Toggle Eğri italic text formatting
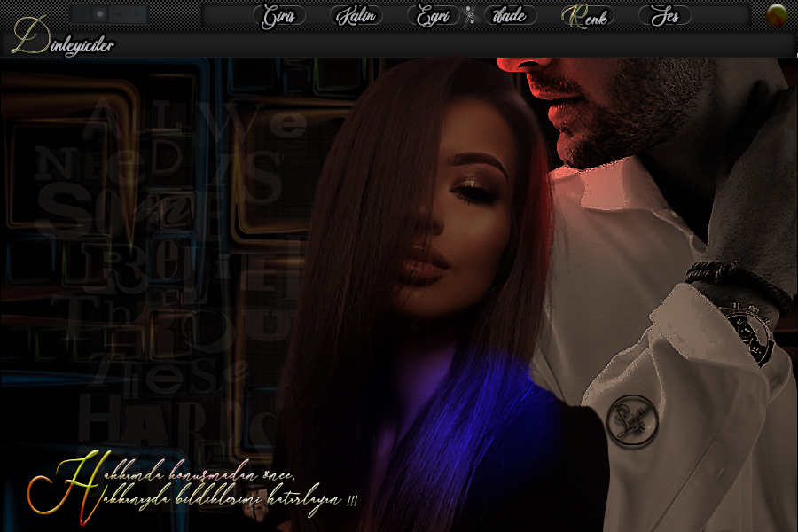 point(433,16)
